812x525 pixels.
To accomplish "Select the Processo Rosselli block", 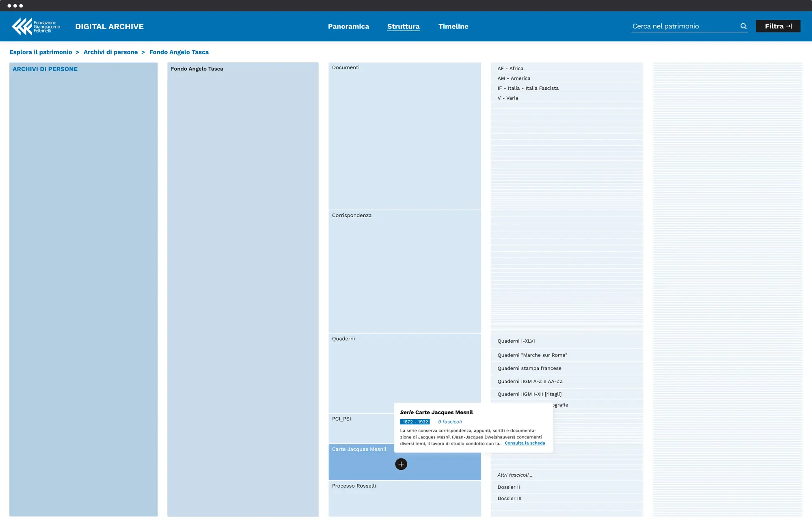I will pyautogui.click(x=404, y=498).
